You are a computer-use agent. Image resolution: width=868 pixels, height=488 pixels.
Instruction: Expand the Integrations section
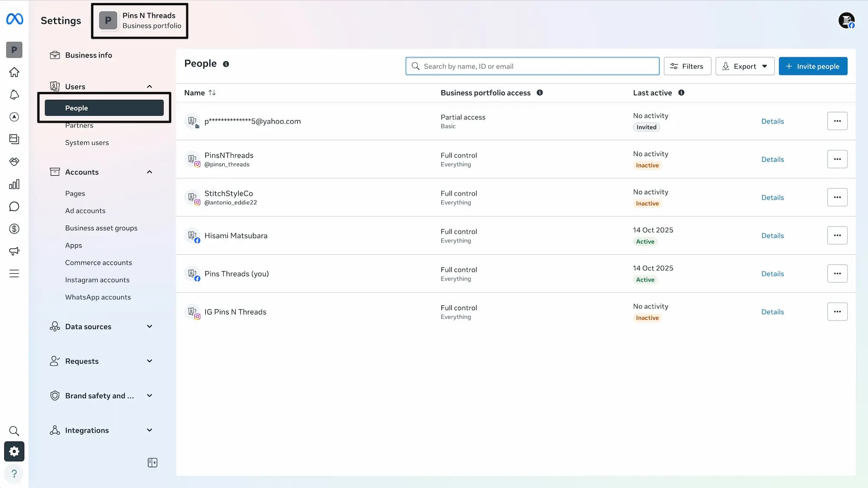(149, 430)
